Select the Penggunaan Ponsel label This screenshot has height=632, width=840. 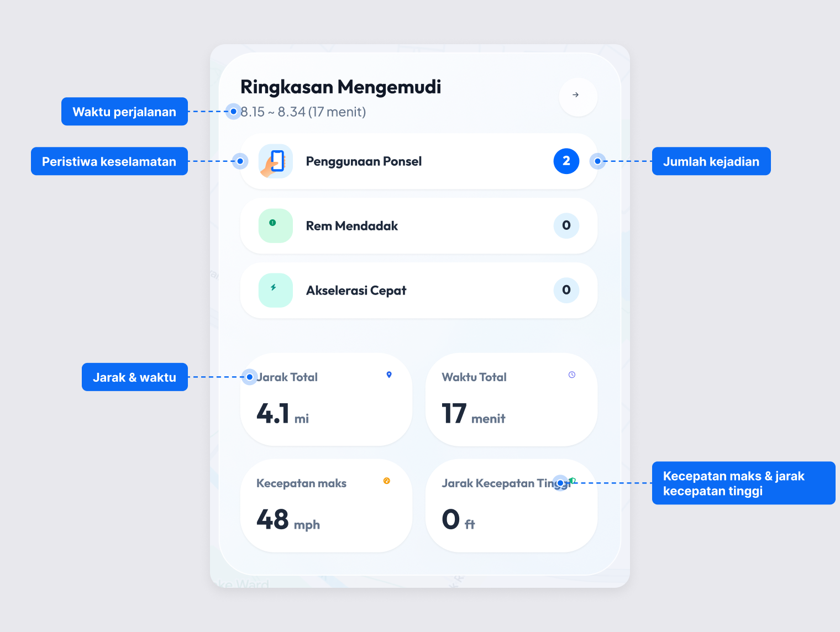coord(364,161)
